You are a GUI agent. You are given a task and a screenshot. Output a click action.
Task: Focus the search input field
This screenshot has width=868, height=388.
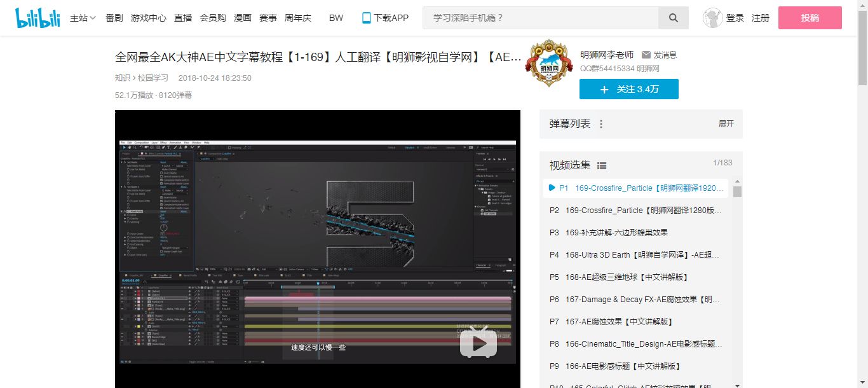[x=541, y=18]
